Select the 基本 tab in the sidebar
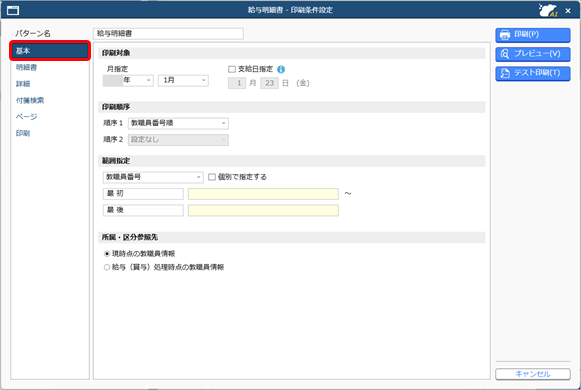 click(50, 51)
